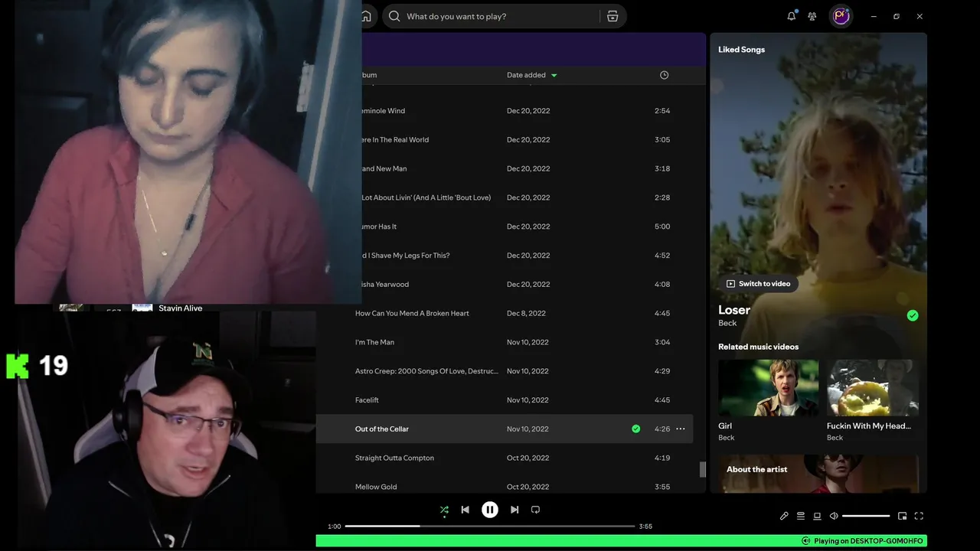980x551 pixels.
Task: Click the Home icon button
Action: pyautogui.click(x=366, y=16)
